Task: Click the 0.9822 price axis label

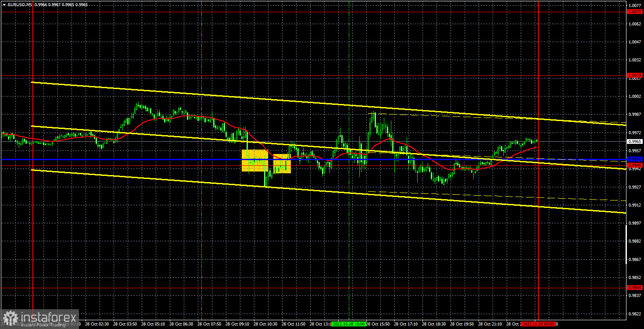Action: [635, 314]
